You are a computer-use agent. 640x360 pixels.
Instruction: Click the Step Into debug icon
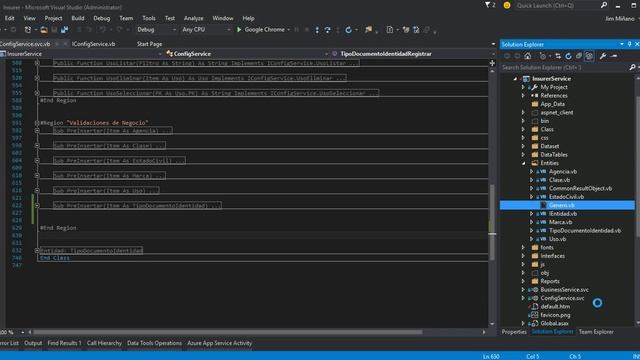click(x=317, y=30)
